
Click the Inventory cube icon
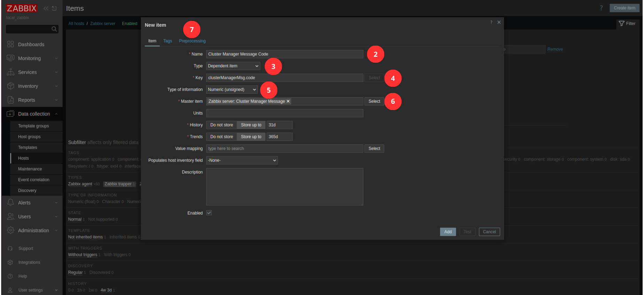pos(10,86)
